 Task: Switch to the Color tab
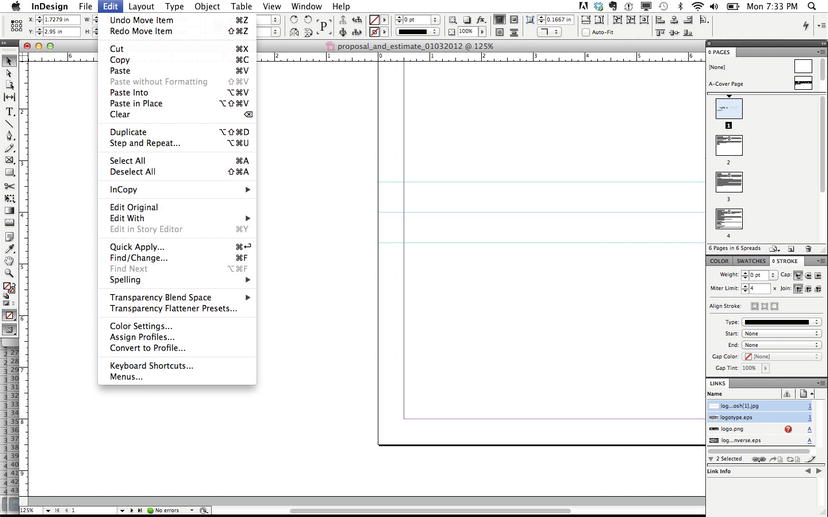coord(719,261)
